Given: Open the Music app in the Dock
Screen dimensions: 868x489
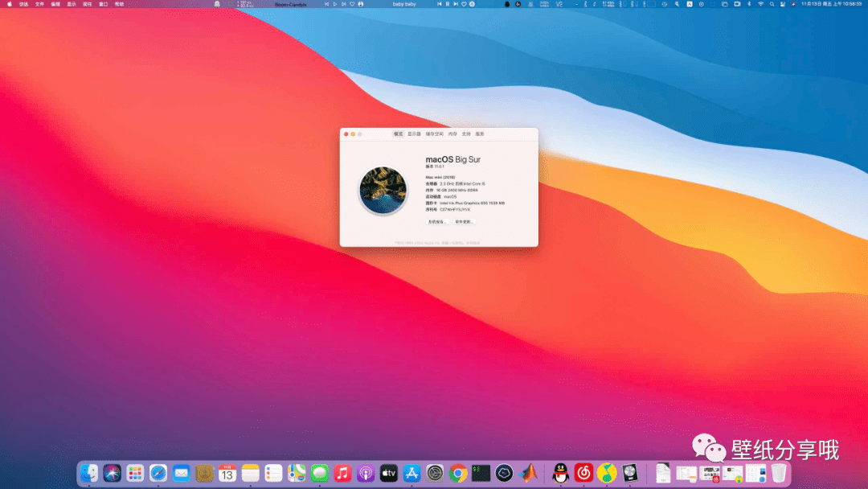Looking at the screenshot, I should [x=342, y=473].
